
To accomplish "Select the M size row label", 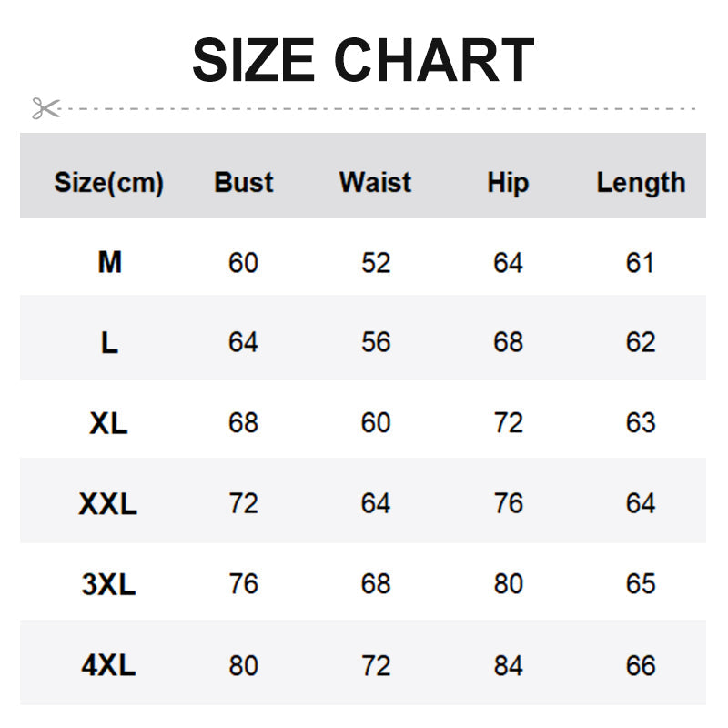I will (109, 263).
